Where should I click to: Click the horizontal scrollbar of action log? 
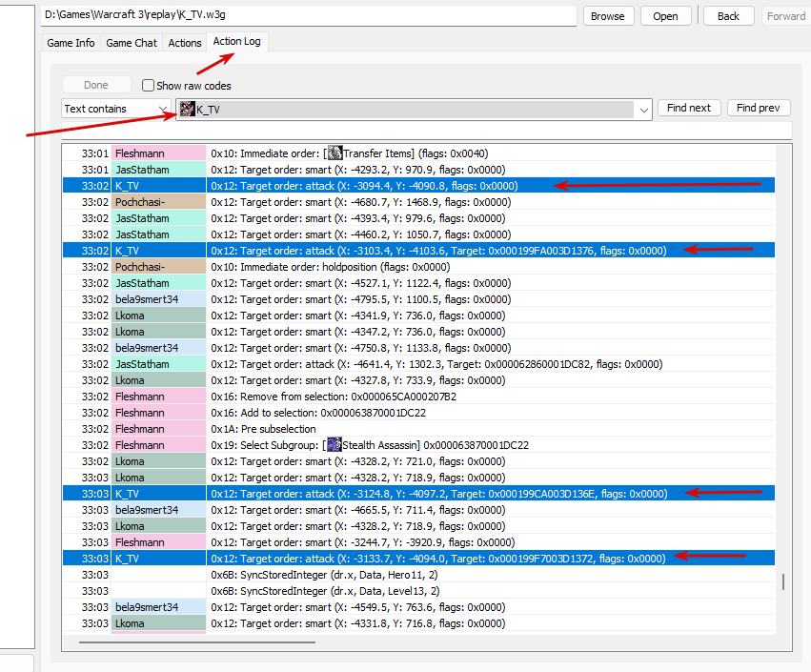tap(197, 642)
